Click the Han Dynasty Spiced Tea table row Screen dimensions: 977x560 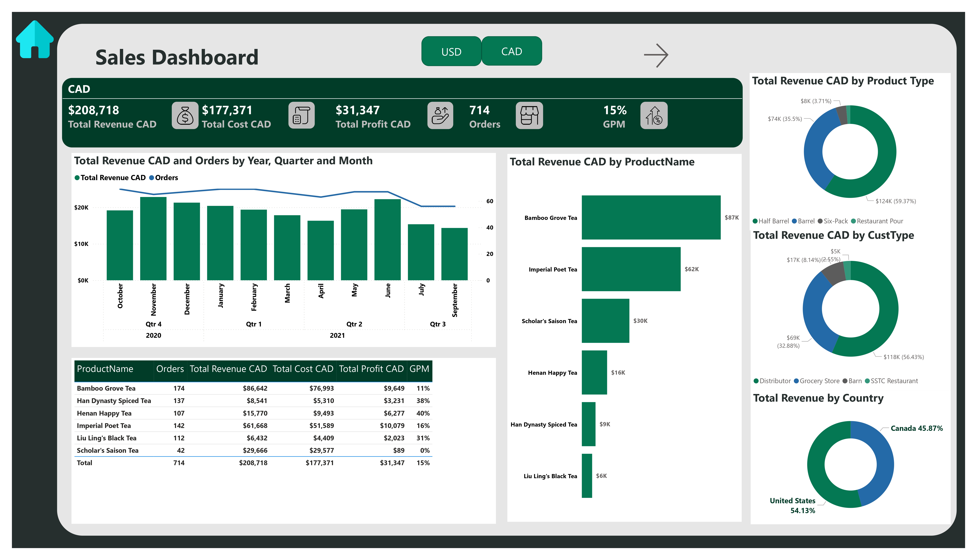point(253,401)
